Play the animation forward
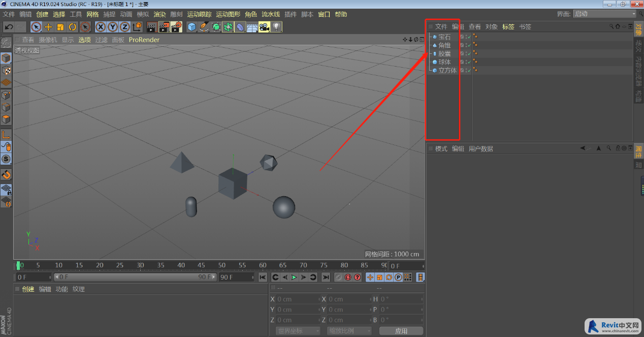 (294, 277)
